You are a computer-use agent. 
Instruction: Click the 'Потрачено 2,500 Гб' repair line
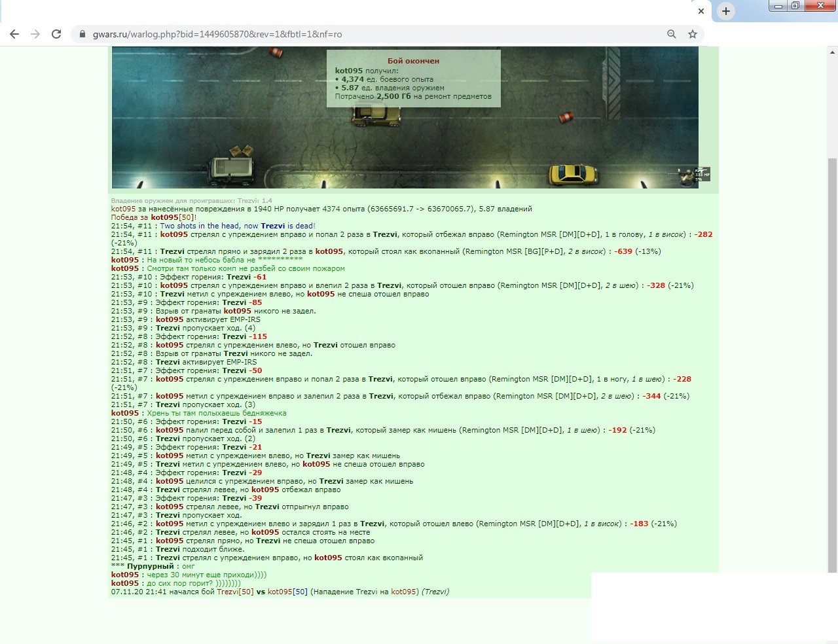click(x=413, y=96)
